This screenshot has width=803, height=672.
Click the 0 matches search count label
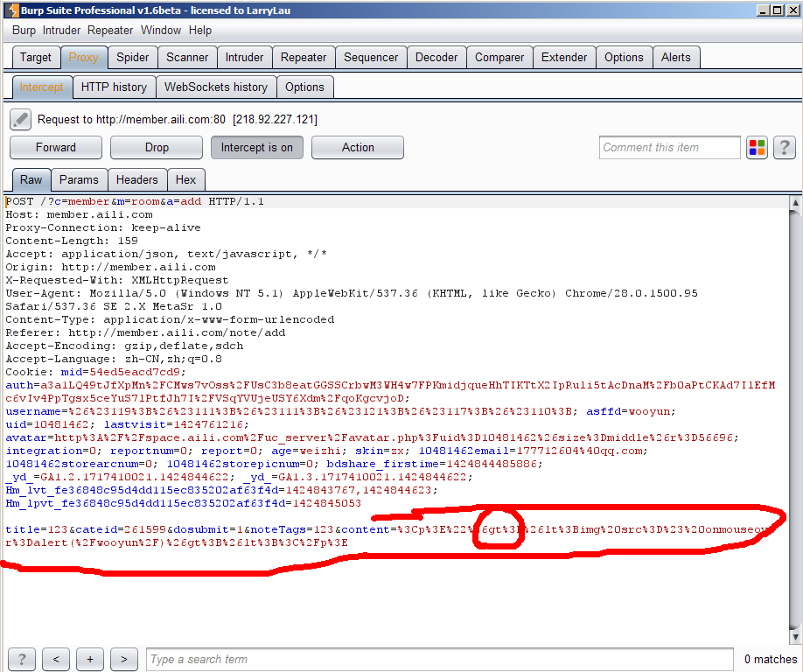pos(771,659)
